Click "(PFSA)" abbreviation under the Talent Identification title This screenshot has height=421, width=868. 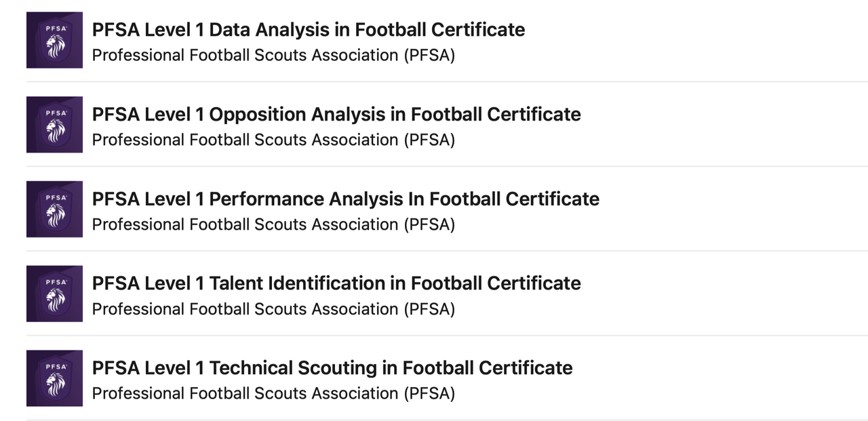[x=429, y=309]
